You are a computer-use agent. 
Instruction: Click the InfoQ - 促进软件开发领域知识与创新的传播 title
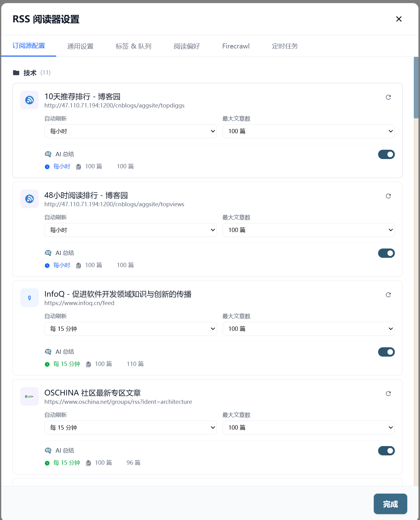click(x=118, y=294)
